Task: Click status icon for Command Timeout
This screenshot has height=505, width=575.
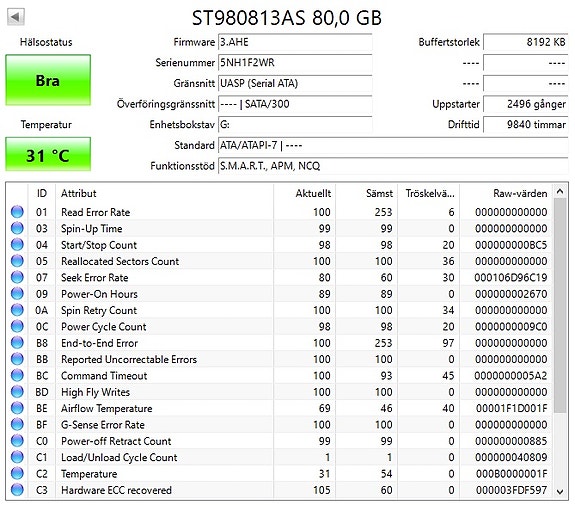Action: pyautogui.click(x=17, y=376)
